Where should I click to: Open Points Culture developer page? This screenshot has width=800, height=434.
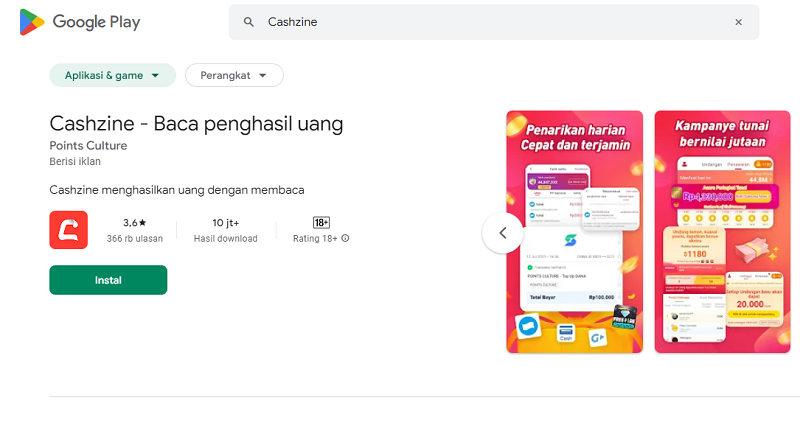pyautogui.click(x=88, y=145)
